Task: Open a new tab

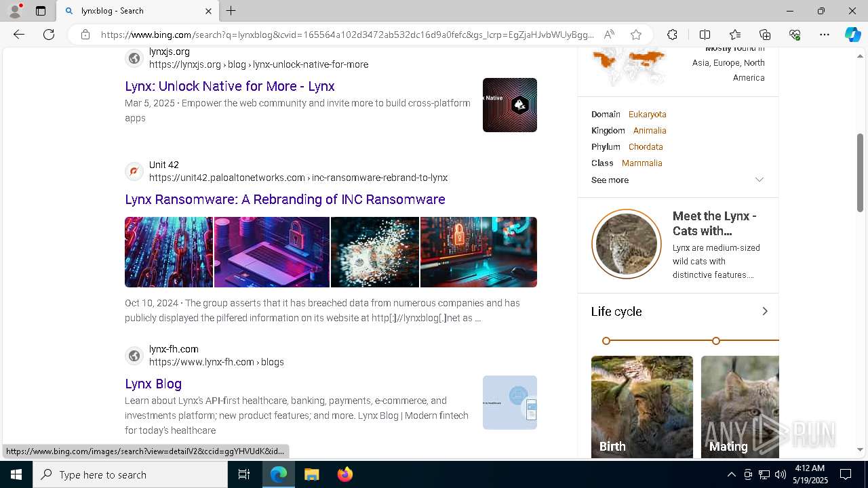Action: tap(231, 11)
